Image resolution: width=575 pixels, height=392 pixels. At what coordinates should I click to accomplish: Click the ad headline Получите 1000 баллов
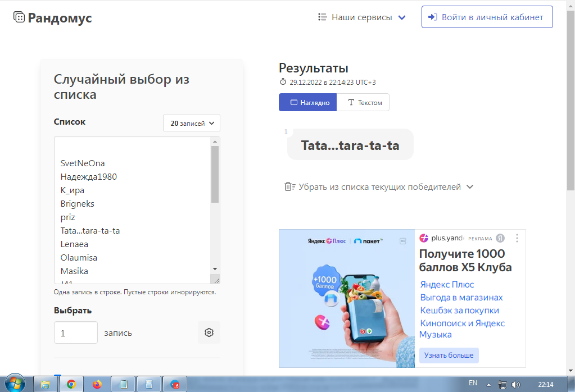click(465, 260)
